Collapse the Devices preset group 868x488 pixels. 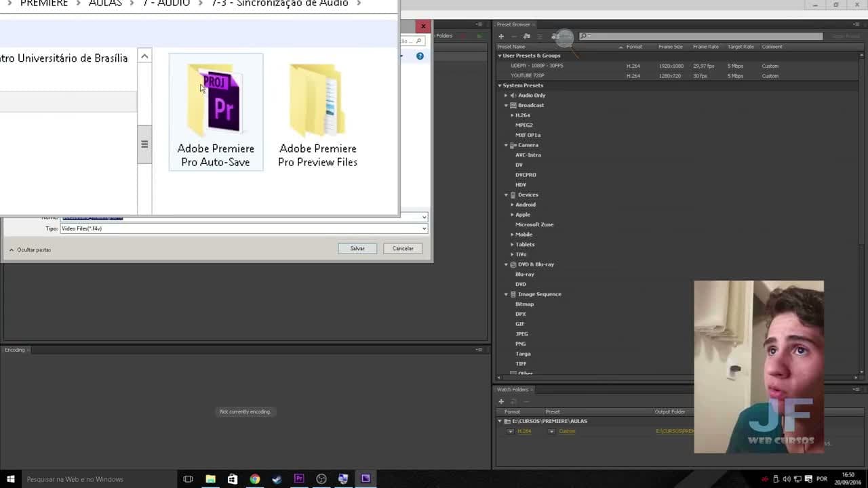506,195
